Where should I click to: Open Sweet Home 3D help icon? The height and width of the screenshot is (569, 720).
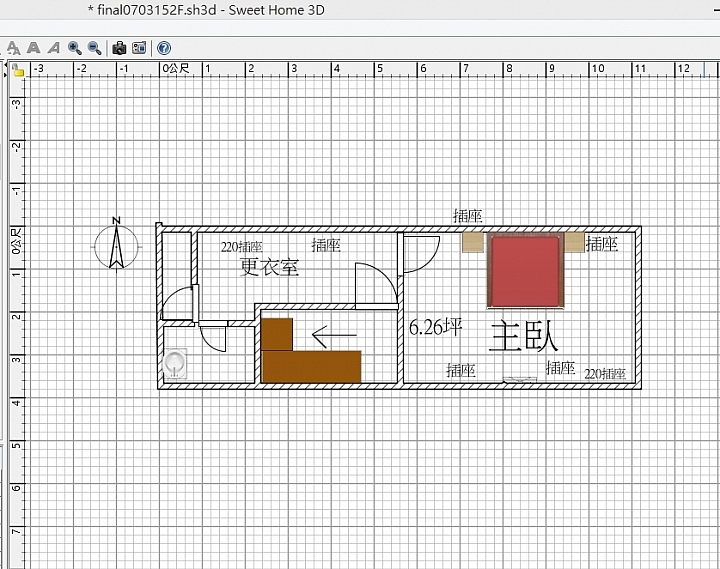(164, 48)
